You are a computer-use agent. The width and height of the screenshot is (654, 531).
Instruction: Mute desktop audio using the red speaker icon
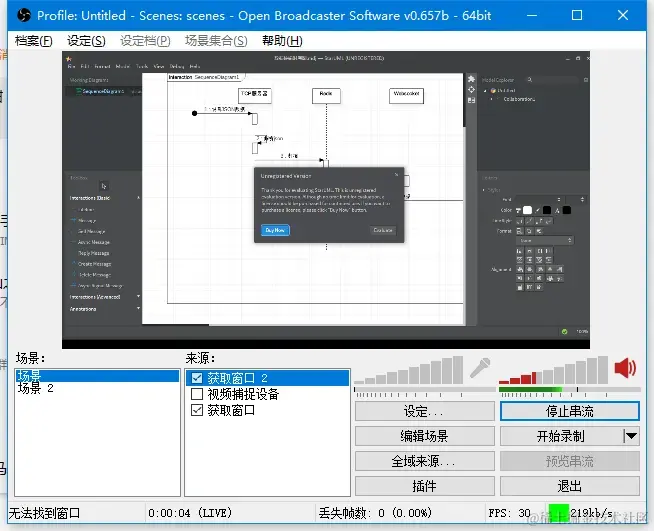tap(625, 368)
